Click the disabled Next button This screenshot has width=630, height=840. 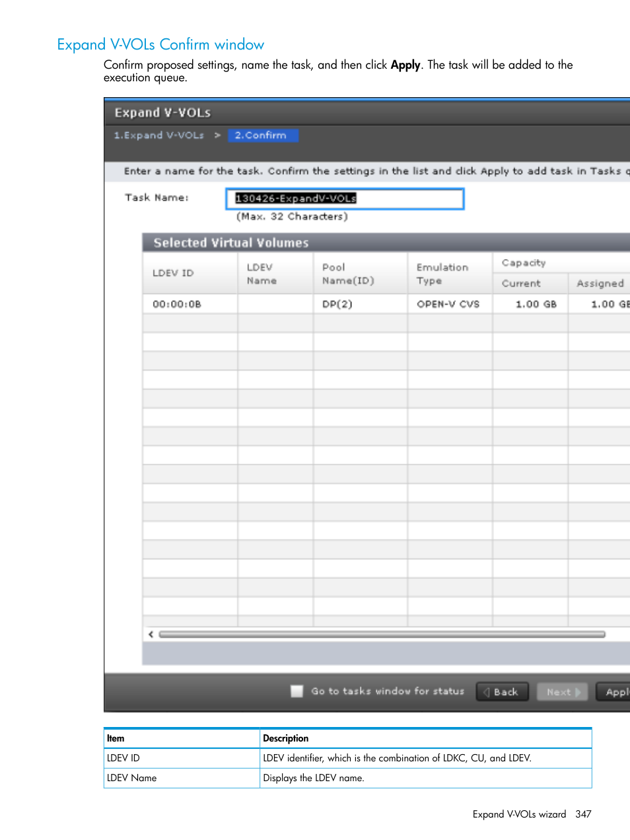tap(563, 692)
